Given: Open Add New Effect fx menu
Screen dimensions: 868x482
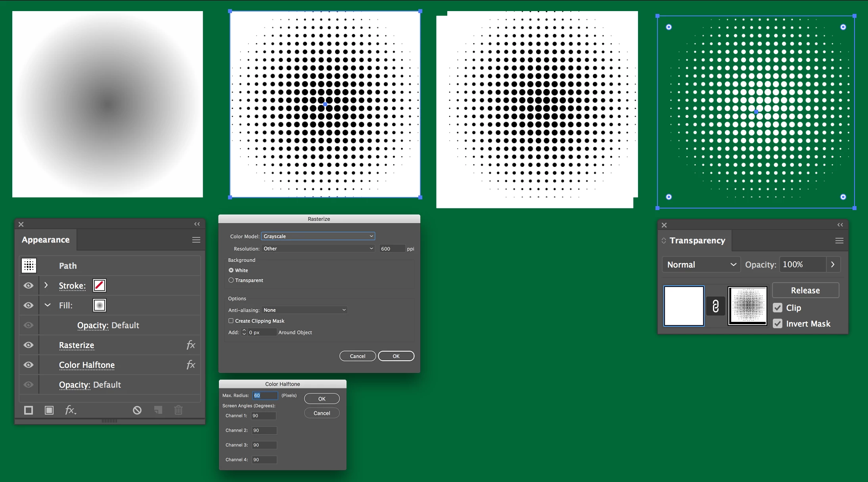Looking at the screenshot, I should [71, 410].
